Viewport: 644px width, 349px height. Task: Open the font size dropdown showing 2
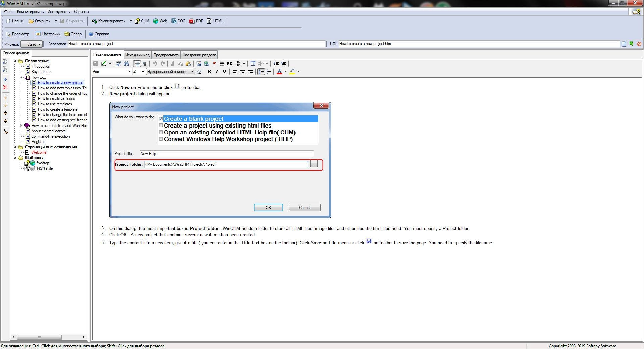point(143,71)
